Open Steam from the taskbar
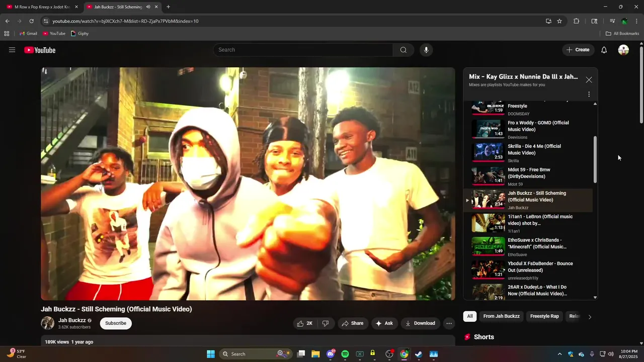 419,354
